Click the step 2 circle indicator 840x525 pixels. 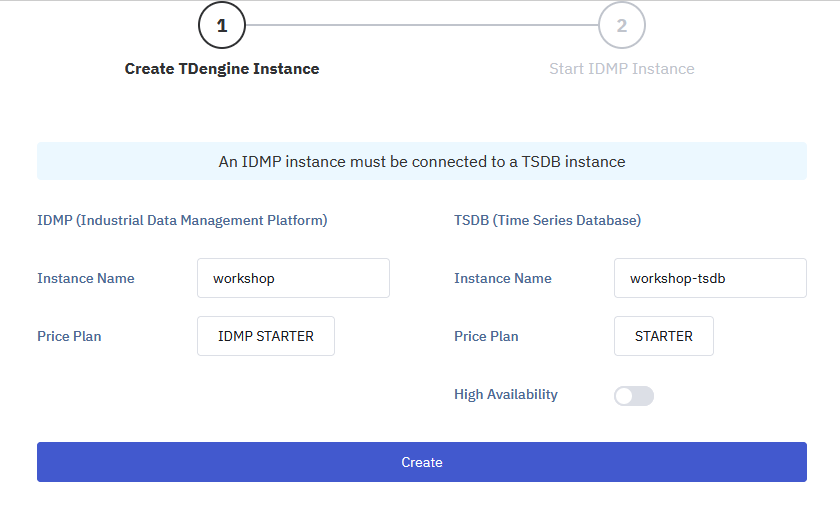point(622,26)
